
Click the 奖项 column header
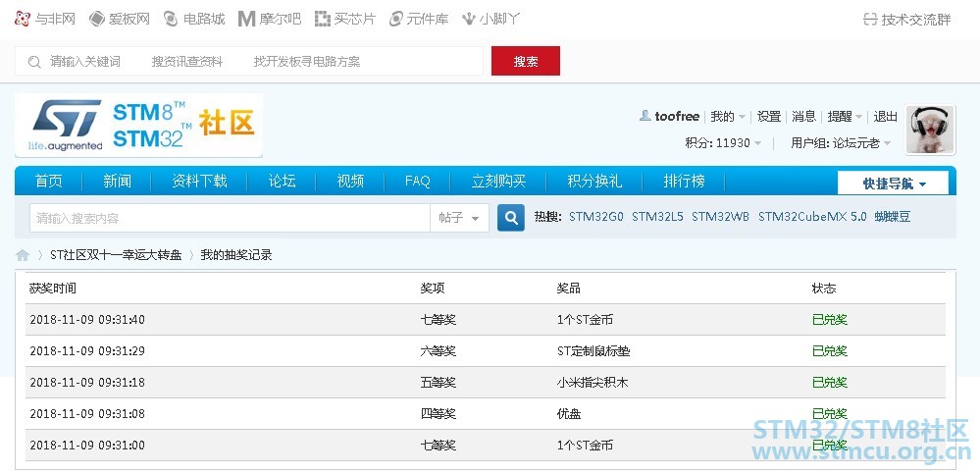pos(433,289)
